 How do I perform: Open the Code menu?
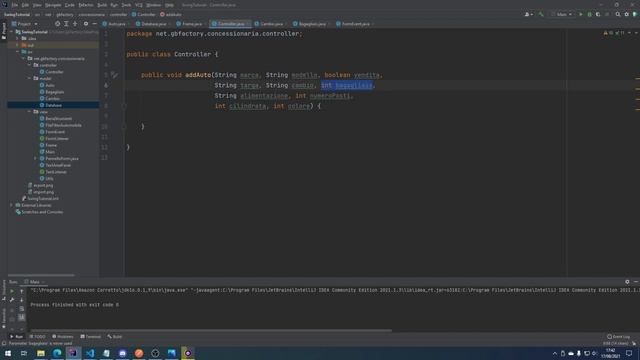(70, 5)
